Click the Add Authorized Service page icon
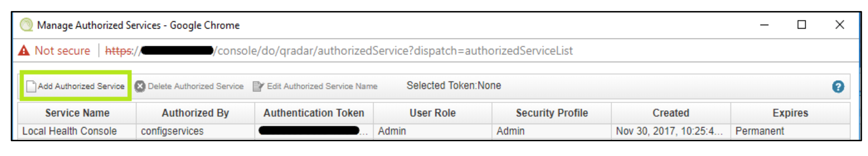 [x=31, y=86]
